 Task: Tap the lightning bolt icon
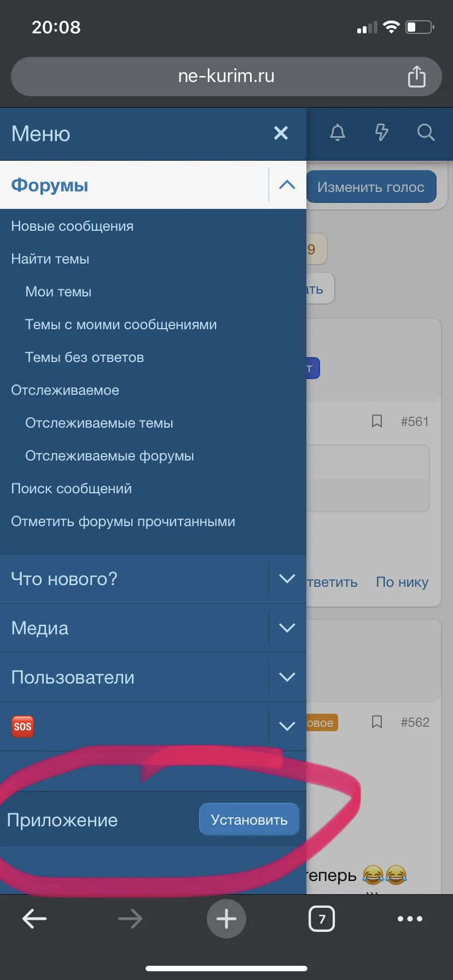381,132
